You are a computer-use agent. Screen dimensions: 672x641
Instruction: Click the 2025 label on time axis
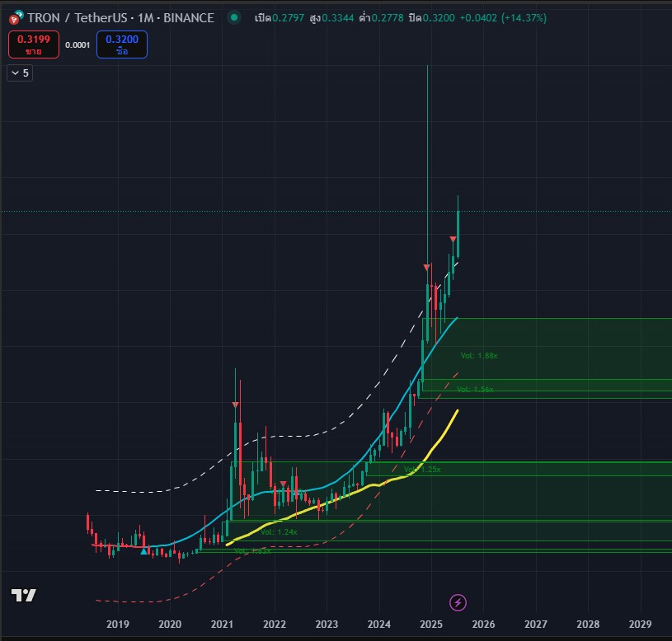click(x=431, y=624)
